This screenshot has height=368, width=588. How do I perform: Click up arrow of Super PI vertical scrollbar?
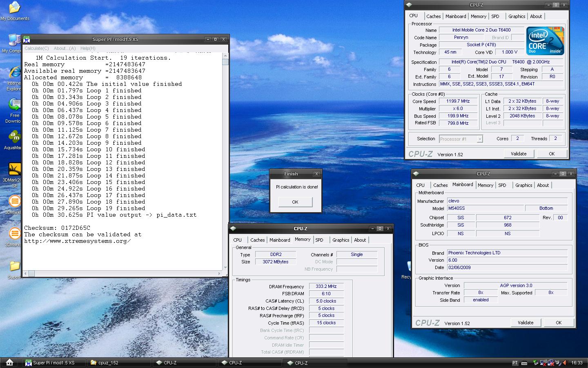click(x=225, y=56)
